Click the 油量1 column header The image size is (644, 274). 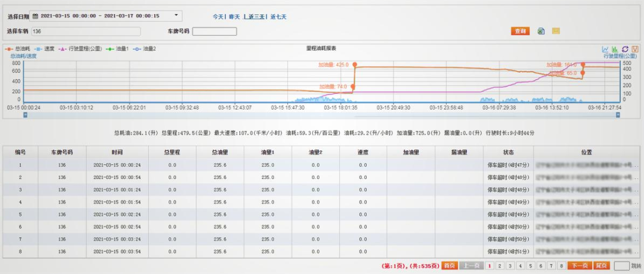pyautogui.click(x=268, y=152)
